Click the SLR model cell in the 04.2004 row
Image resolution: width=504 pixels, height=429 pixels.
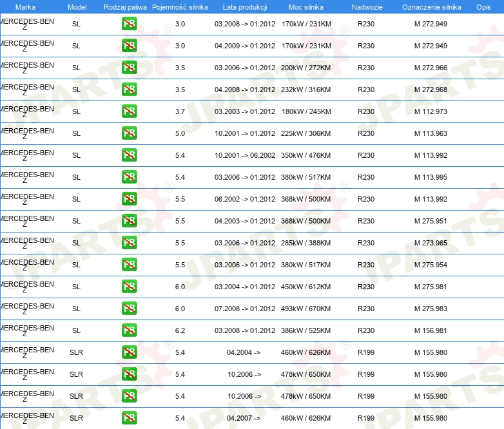coord(77,352)
